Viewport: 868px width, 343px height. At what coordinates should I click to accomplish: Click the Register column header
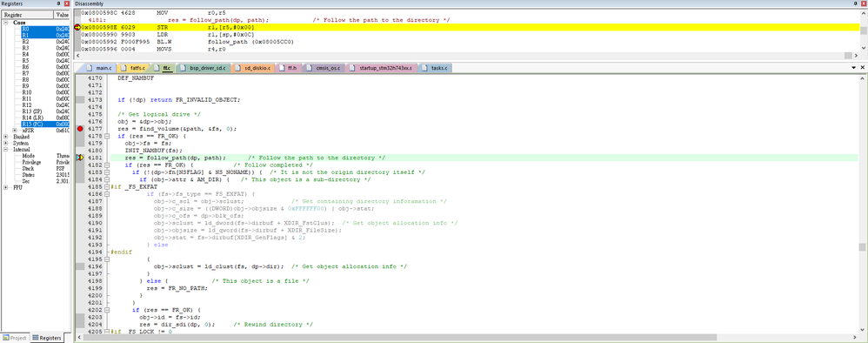[27, 15]
